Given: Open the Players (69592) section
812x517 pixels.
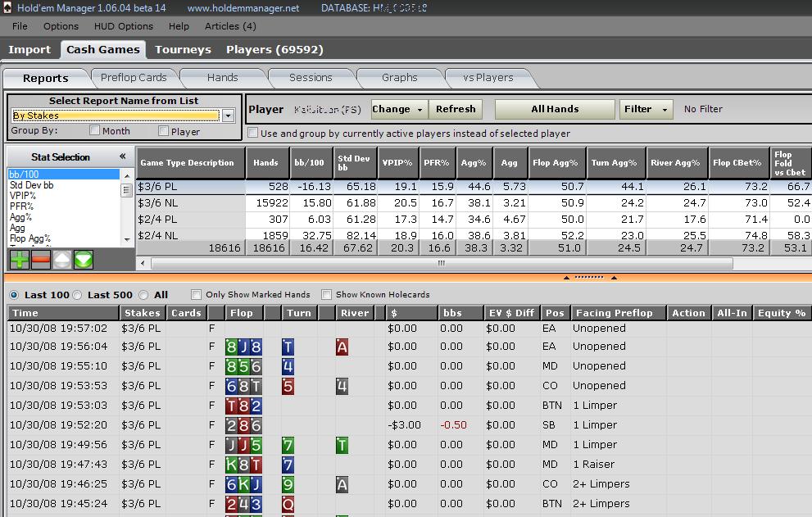Looking at the screenshot, I should click(274, 50).
